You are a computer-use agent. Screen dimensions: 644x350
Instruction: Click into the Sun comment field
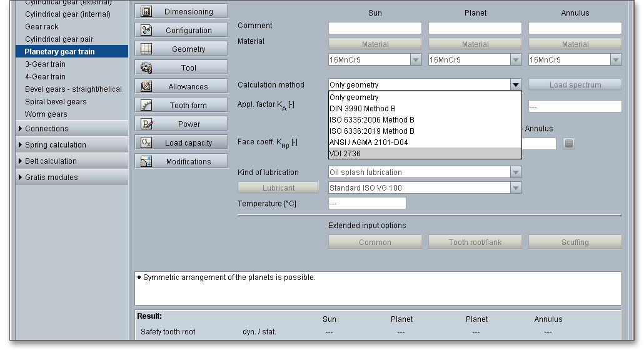[x=375, y=28]
